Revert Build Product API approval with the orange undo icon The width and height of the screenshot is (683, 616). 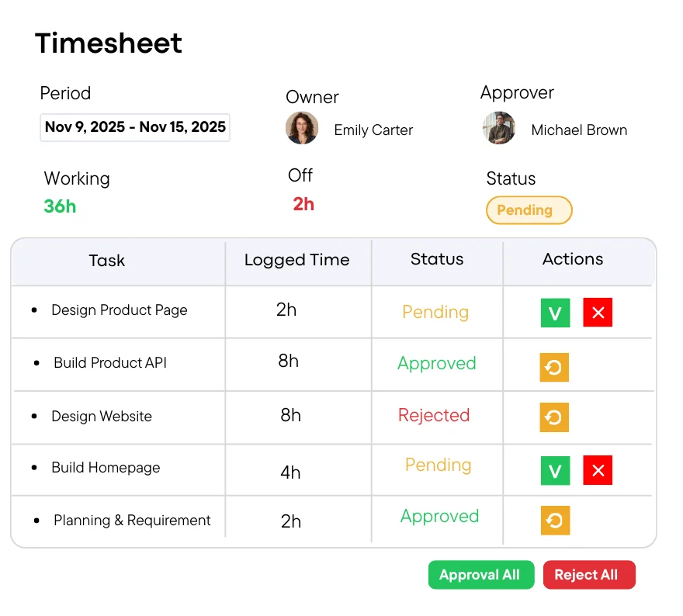(554, 367)
